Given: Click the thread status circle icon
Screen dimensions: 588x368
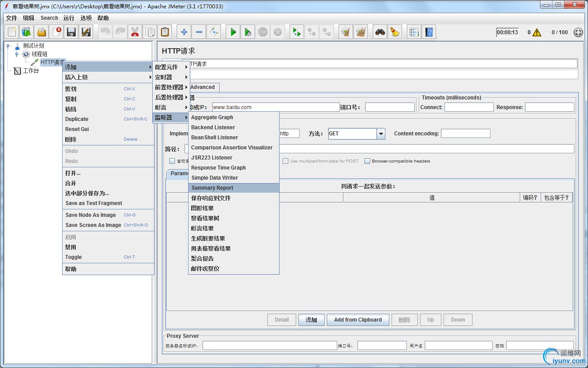Looking at the screenshot, I should [x=578, y=32].
